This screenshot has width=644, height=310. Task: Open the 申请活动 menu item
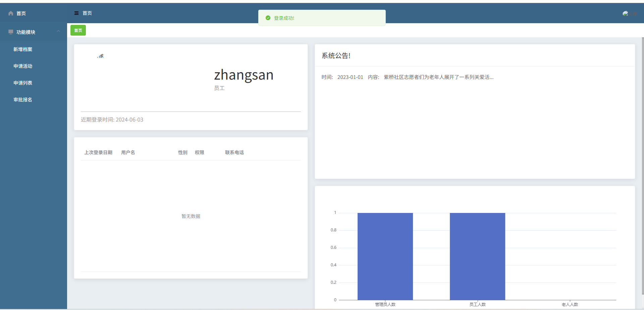[x=23, y=66]
